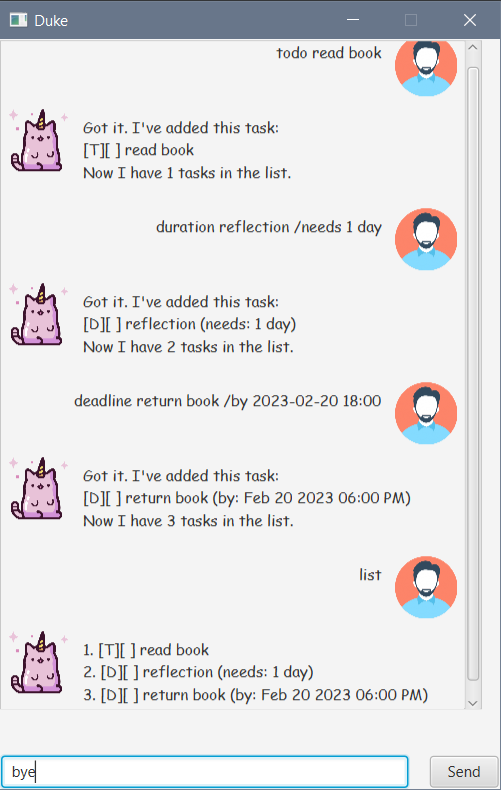
Task: Click the 'list' message text
Action: point(370,575)
